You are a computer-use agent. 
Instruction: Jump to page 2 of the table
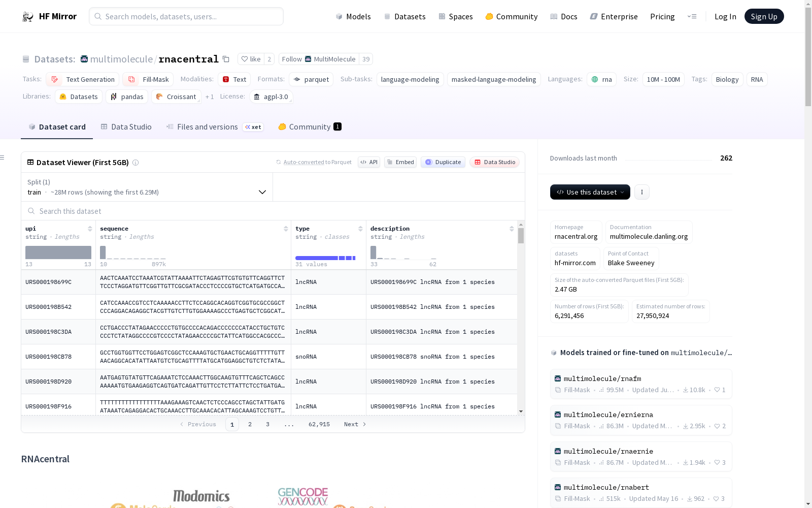250,424
